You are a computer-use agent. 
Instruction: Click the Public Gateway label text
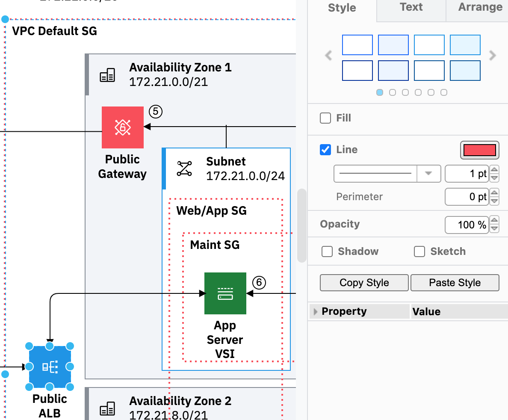[122, 166]
